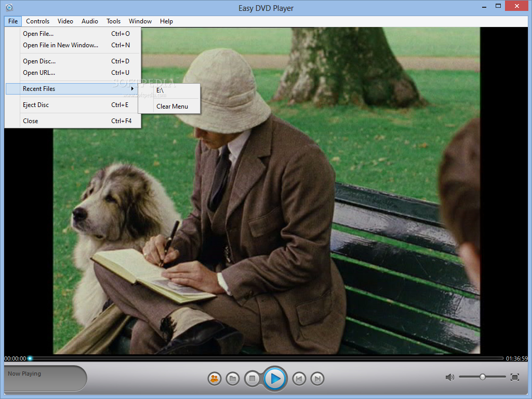Click the orange snapshot icon button

[215, 378]
